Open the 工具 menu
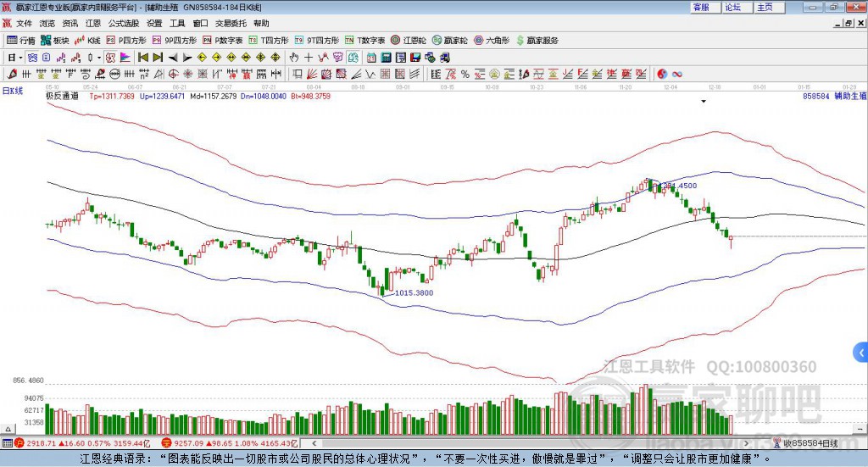The image size is (868, 467). (177, 23)
